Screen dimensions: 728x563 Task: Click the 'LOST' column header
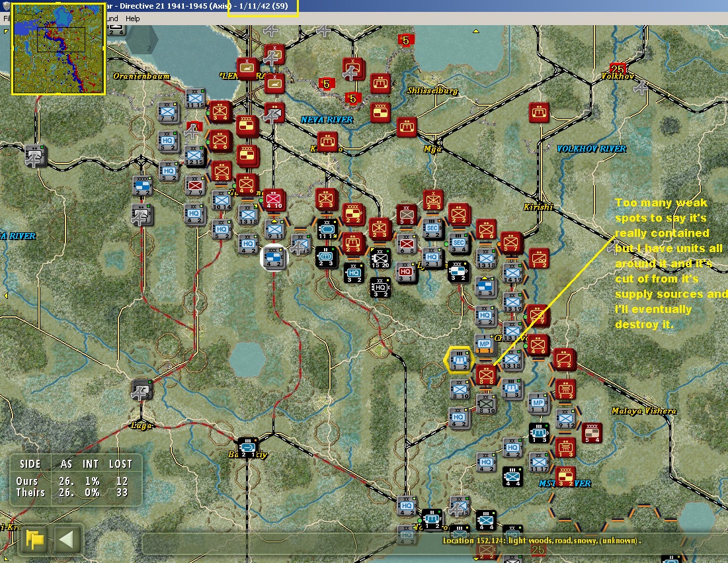point(121,464)
